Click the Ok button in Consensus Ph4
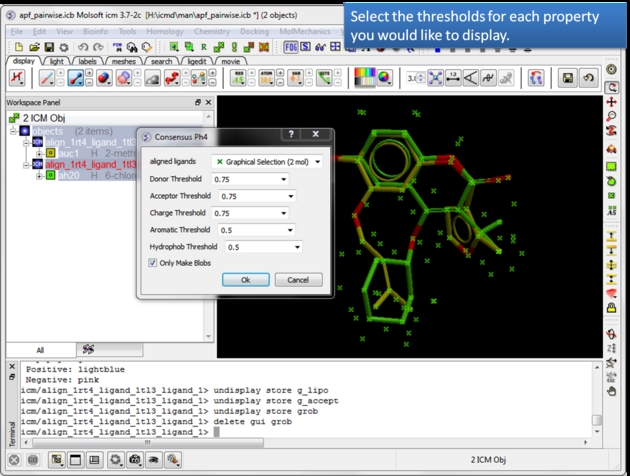The image size is (630, 476). (x=246, y=280)
